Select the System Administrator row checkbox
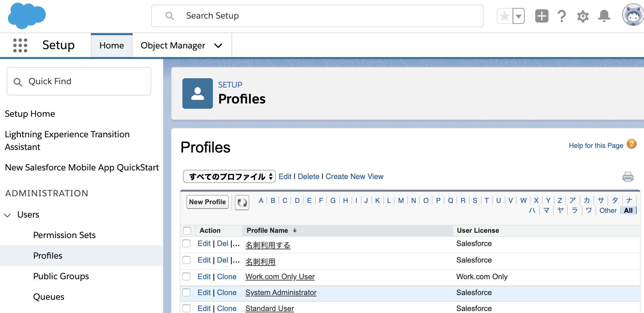Screen dimensions: 644x313 pos(186,292)
